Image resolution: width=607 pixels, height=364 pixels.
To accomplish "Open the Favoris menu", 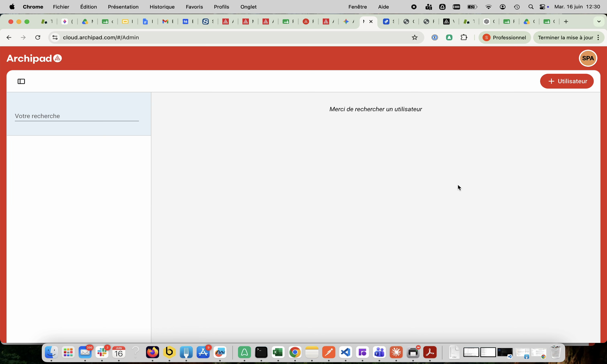I will coord(194,7).
